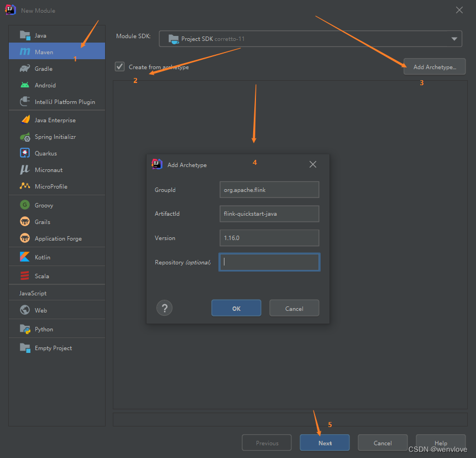Click the Android robot icon
Screen dimensions: 476x458
(25, 85)
